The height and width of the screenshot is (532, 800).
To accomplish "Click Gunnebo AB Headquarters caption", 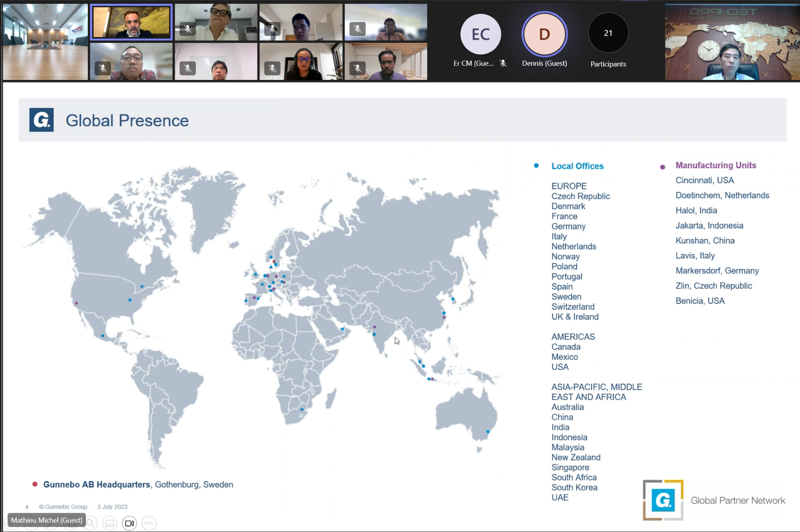I will (138, 485).
